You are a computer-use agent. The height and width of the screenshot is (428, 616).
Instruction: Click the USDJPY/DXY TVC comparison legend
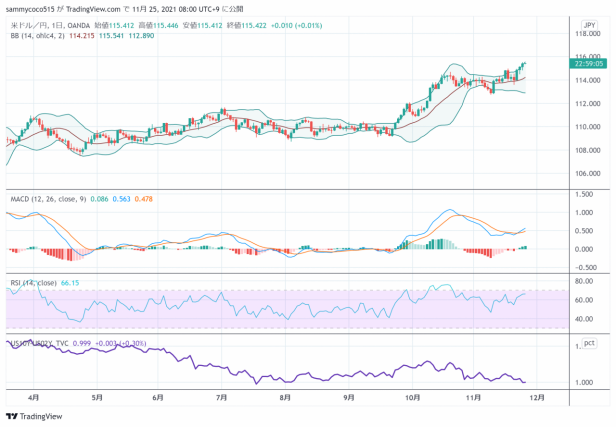point(40,343)
